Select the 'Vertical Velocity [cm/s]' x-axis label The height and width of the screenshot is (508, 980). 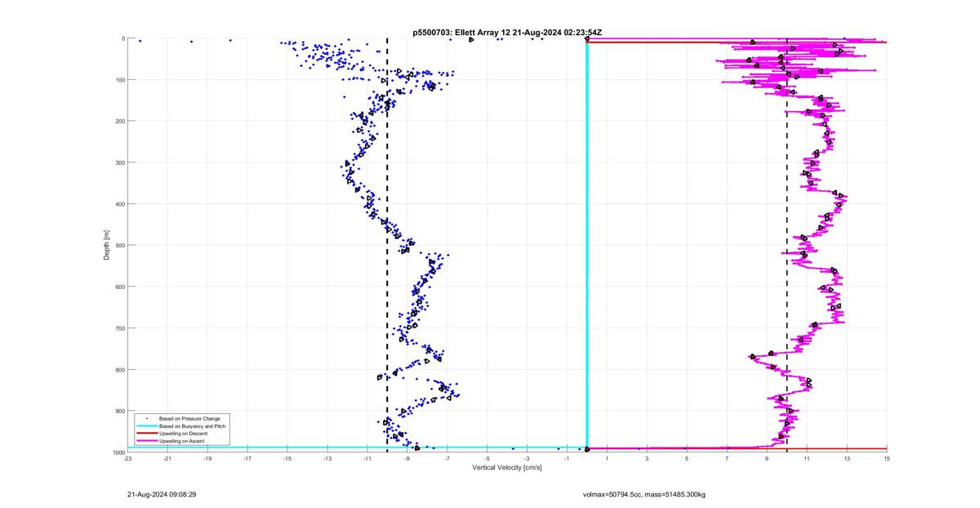507,467
